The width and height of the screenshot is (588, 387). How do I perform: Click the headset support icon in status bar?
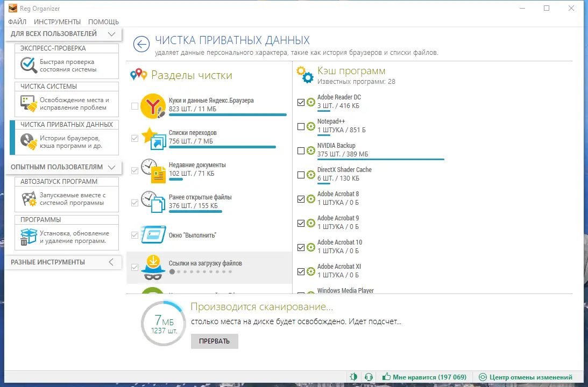[x=369, y=377]
